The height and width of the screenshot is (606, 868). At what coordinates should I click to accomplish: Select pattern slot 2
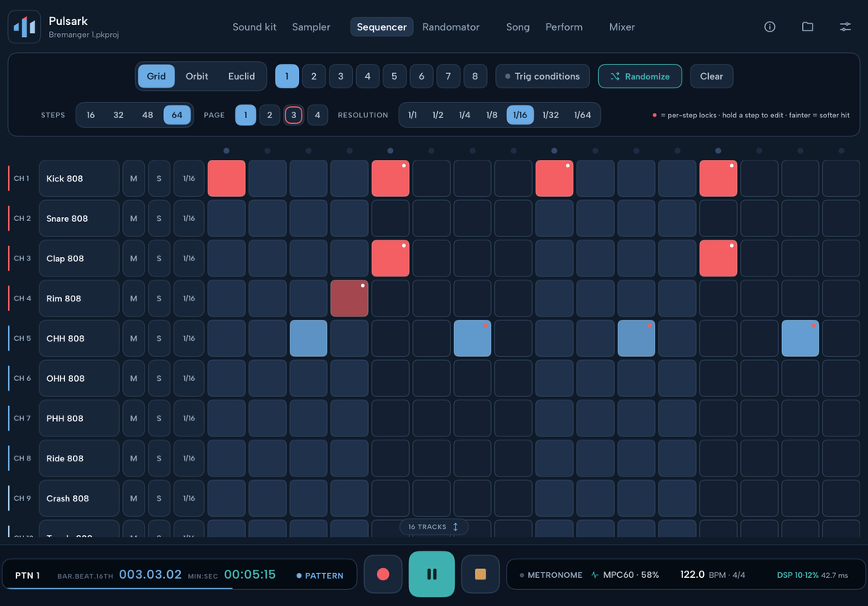[x=314, y=76]
